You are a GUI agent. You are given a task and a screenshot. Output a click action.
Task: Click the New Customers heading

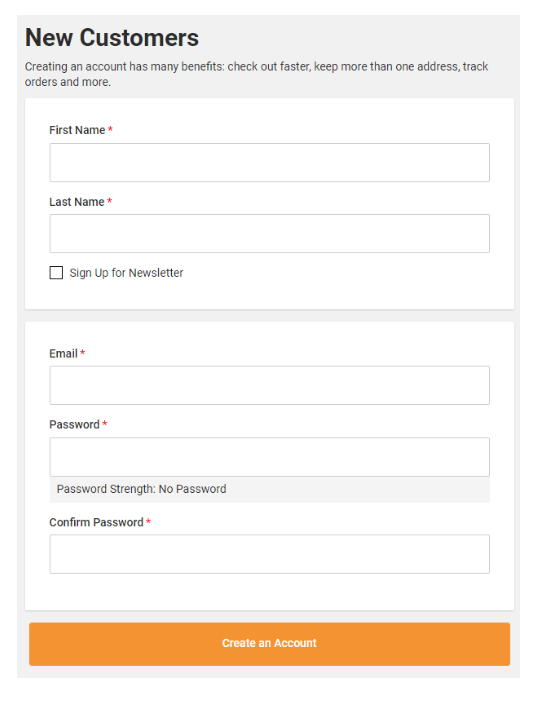tap(112, 37)
